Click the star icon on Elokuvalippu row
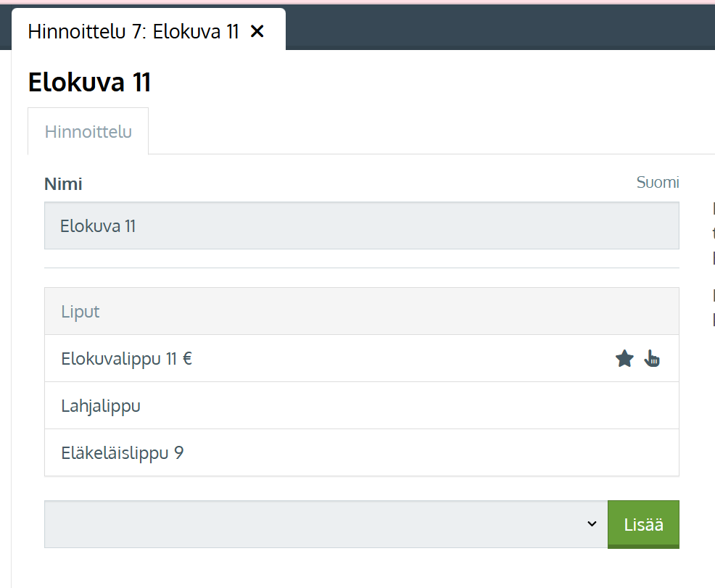The height and width of the screenshot is (588, 715). coord(624,358)
